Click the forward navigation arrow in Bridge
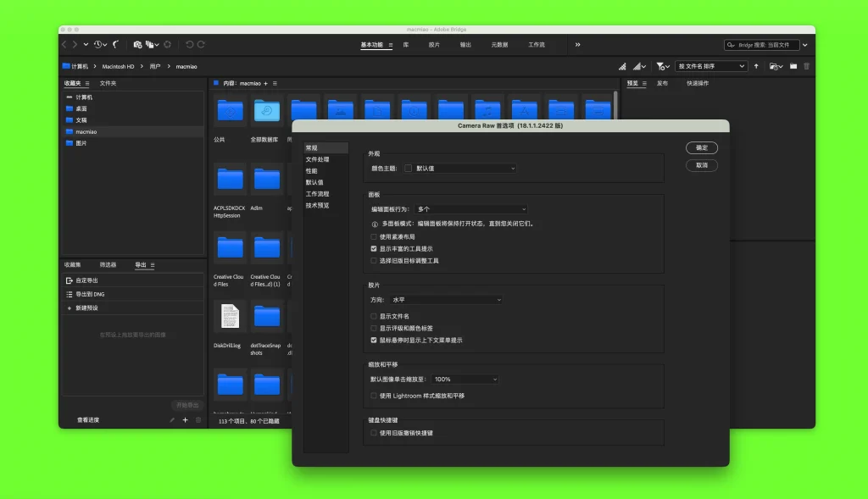 pyautogui.click(x=75, y=44)
